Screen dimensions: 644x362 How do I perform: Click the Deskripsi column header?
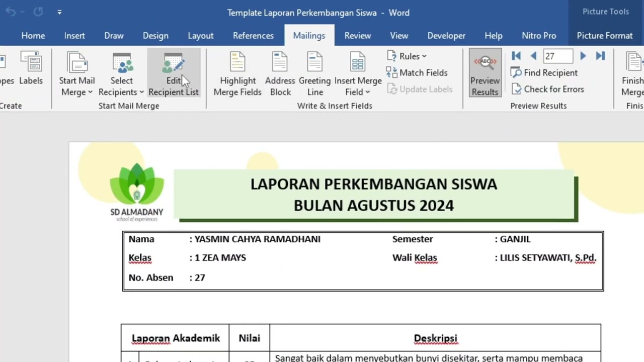[436, 338]
